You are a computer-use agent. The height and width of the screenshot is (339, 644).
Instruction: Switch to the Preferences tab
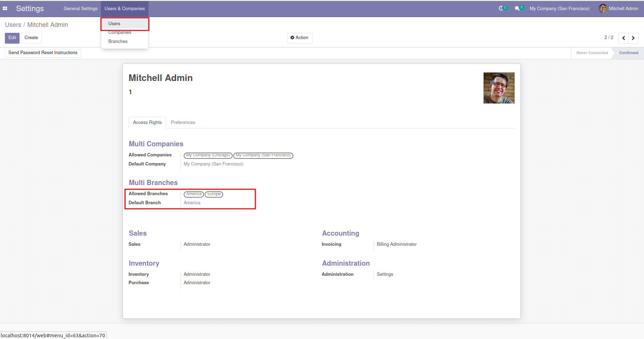click(183, 123)
